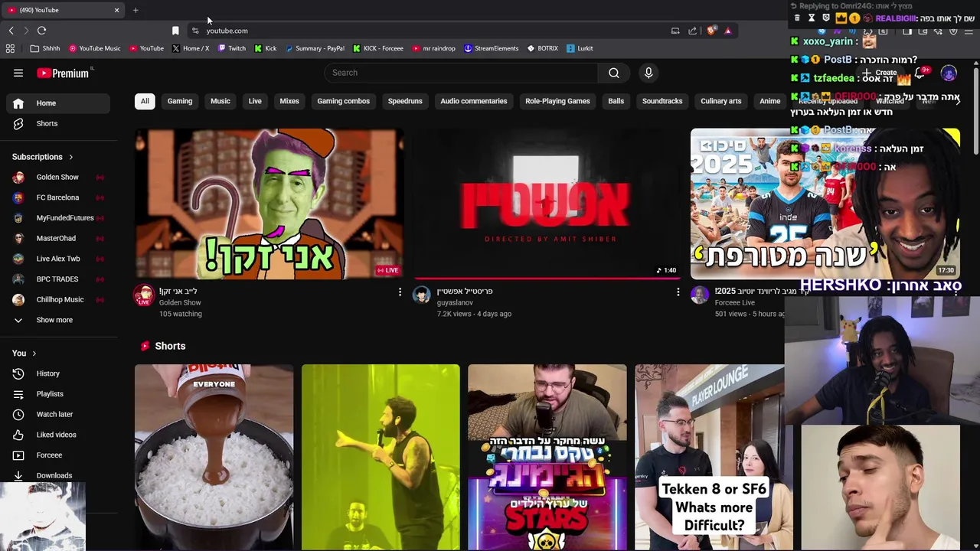Screen dimensions: 980x551
Task: Open Playlists in the sidebar
Action: 58,394
